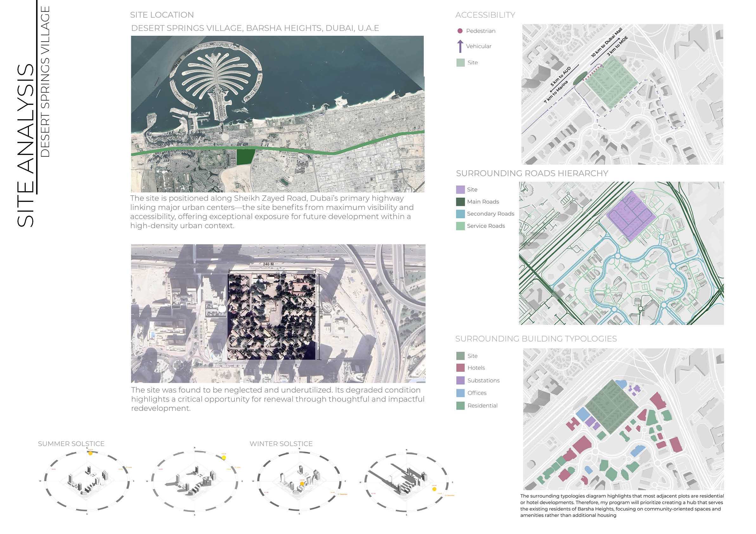
Task: Click the Residential green legend swatch
Action: click(460, 406)
